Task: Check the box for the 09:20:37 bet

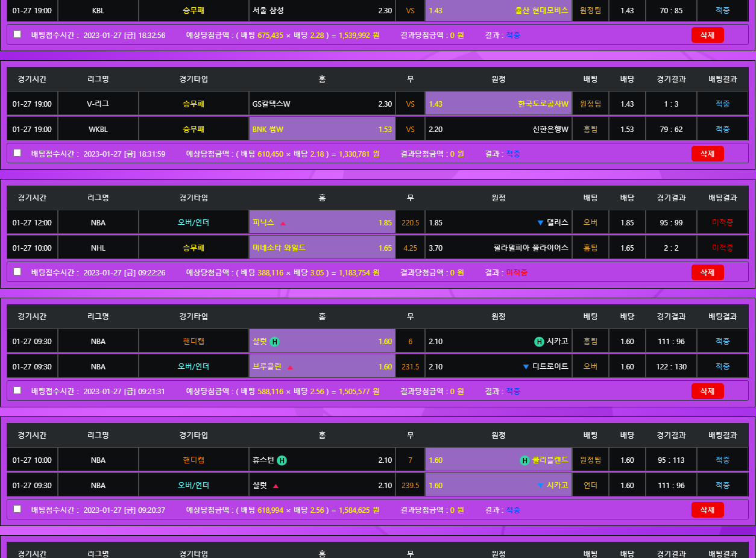Action: (x=17, y=509)
